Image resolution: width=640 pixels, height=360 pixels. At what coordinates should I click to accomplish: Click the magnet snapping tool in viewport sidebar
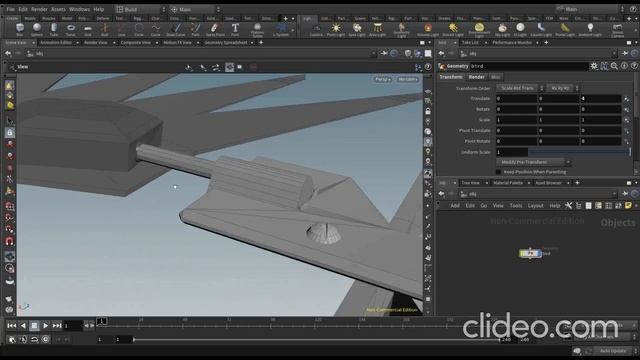[9, 242]
